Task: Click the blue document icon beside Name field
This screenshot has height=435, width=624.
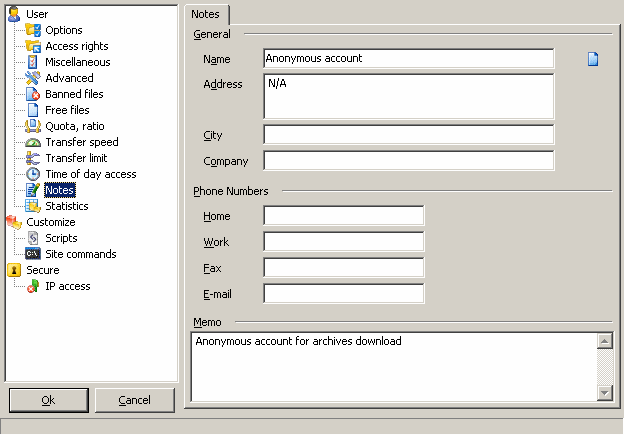Action: pyautogui.click(x=593, y=59)
